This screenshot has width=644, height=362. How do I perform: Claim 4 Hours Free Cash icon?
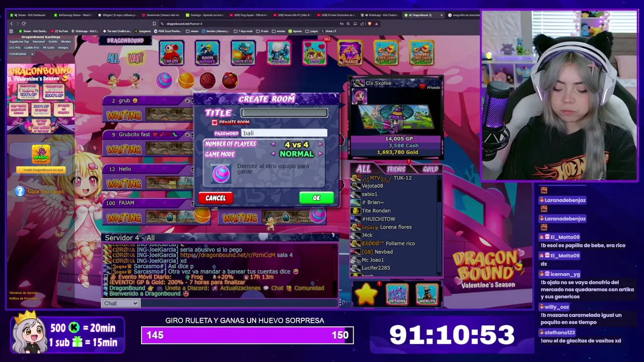422,53
